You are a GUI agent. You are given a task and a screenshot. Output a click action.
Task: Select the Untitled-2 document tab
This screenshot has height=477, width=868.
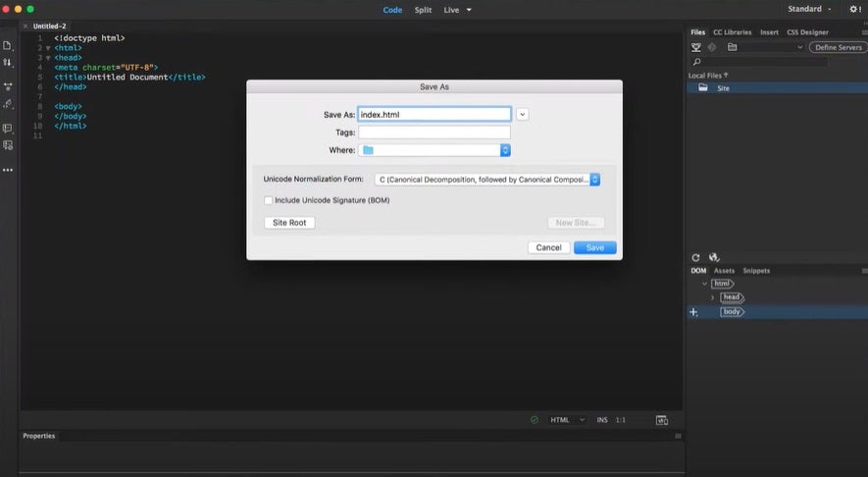click(x=49, y=26)
